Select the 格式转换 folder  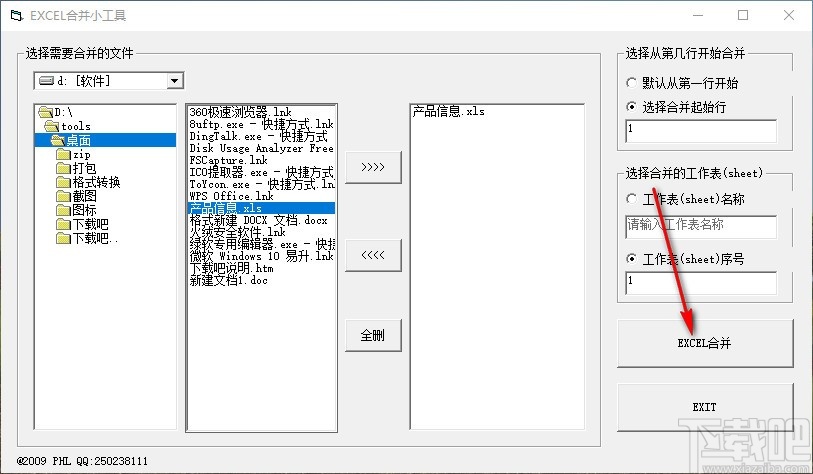click(x=88, y=182)
